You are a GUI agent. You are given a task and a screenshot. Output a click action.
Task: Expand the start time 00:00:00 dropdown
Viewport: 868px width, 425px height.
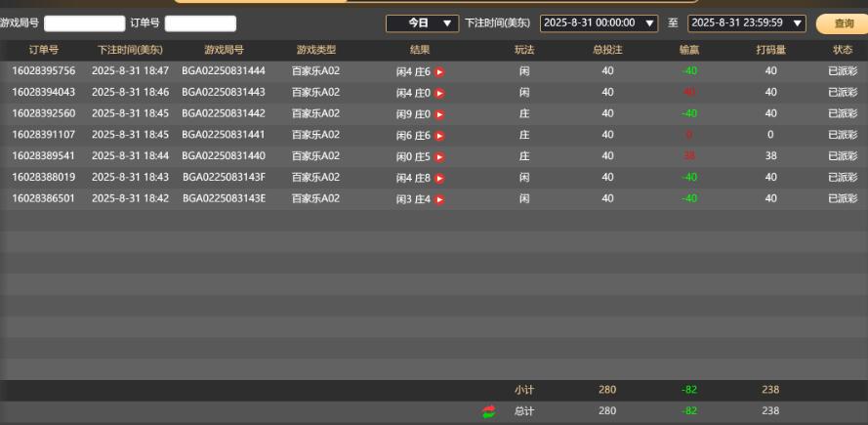point(599,22)
